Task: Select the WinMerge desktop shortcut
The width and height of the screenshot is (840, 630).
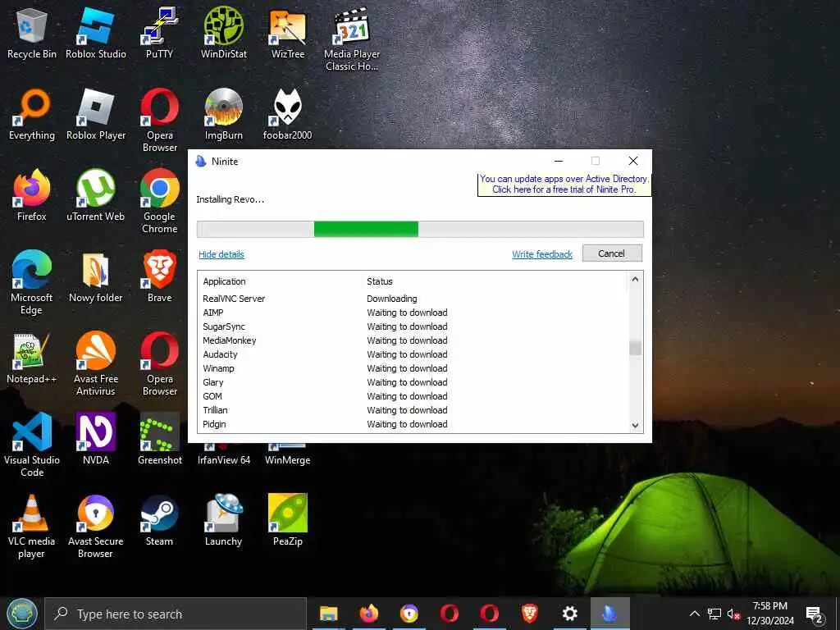Action: click(x=288, y=454)
